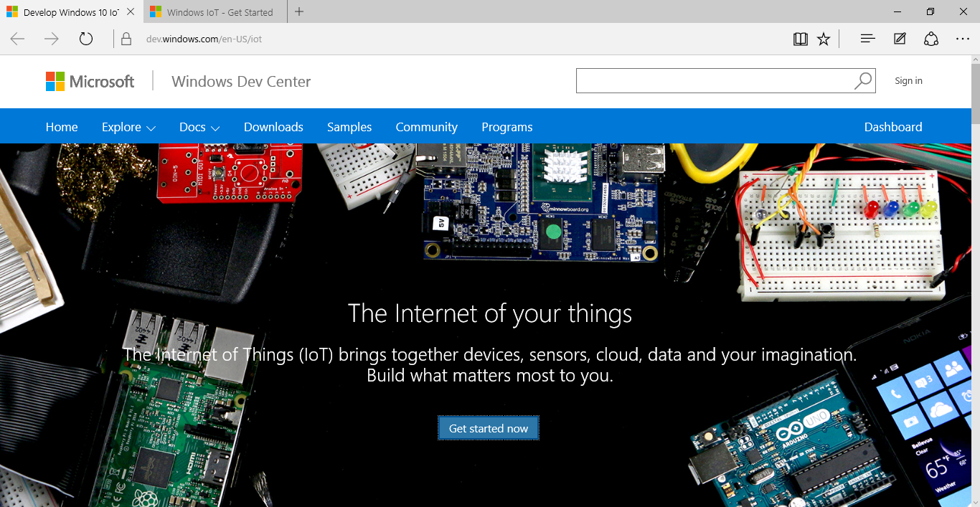The width and height of the screenshot is (980, 507).
Task: Click the scrollbar up arrow
Action: pyautogui.click(x=975, y=60)
